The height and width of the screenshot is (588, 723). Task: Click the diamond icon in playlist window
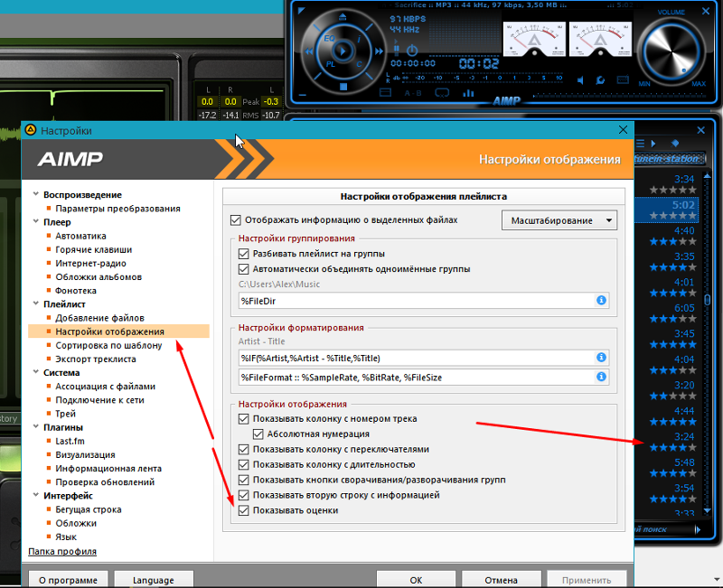pyautogui.click(x=675, y=144)
